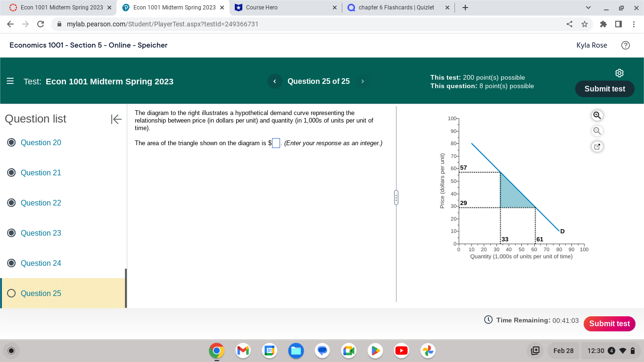
Task: Open the test settings gear icon
Action: [x=619, y=73]
